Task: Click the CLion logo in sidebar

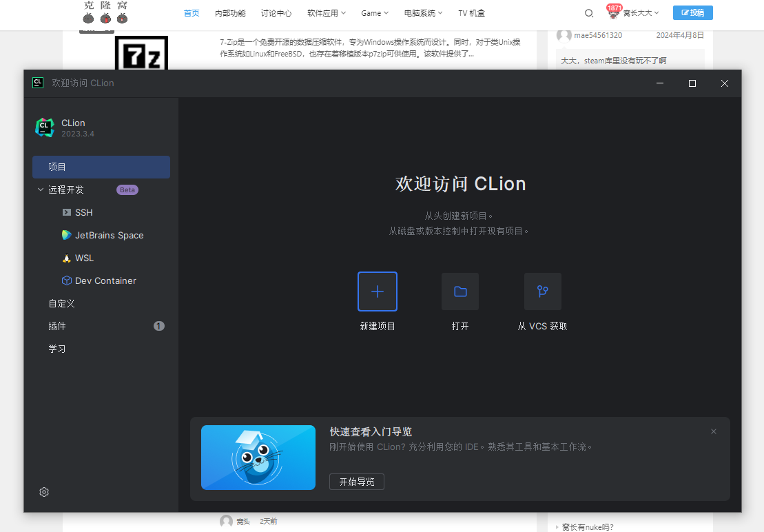Action: 45,127
